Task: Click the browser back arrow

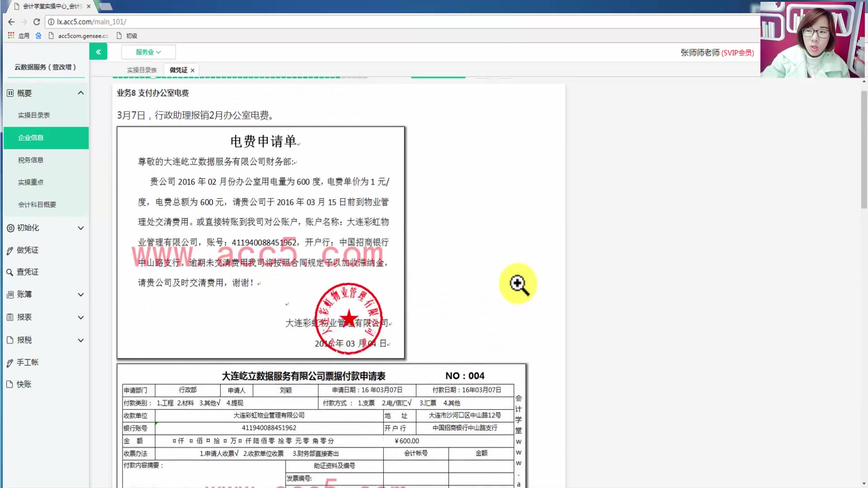Action: [11, 22]
